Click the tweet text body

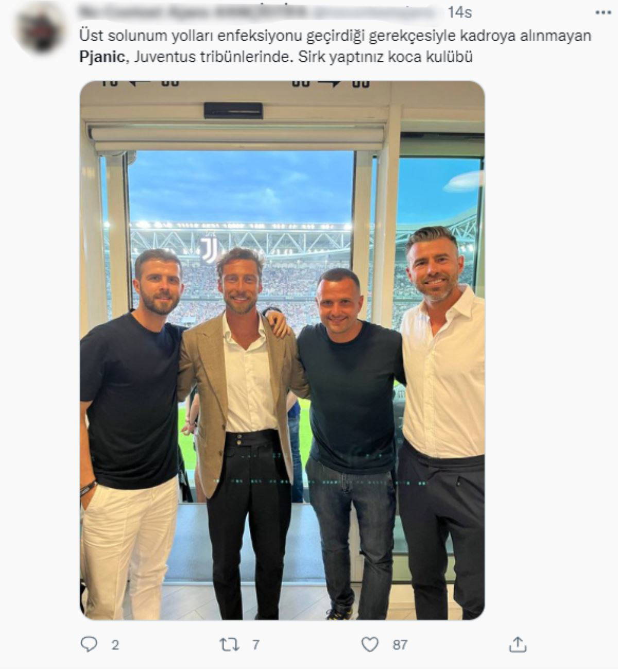(x=335, y=46)
